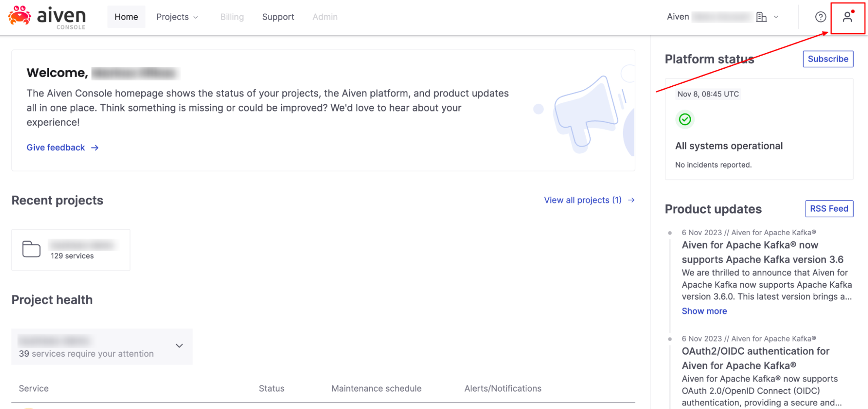Open the recent project folder icon
868x409 pixels.
tap(31, 248)
